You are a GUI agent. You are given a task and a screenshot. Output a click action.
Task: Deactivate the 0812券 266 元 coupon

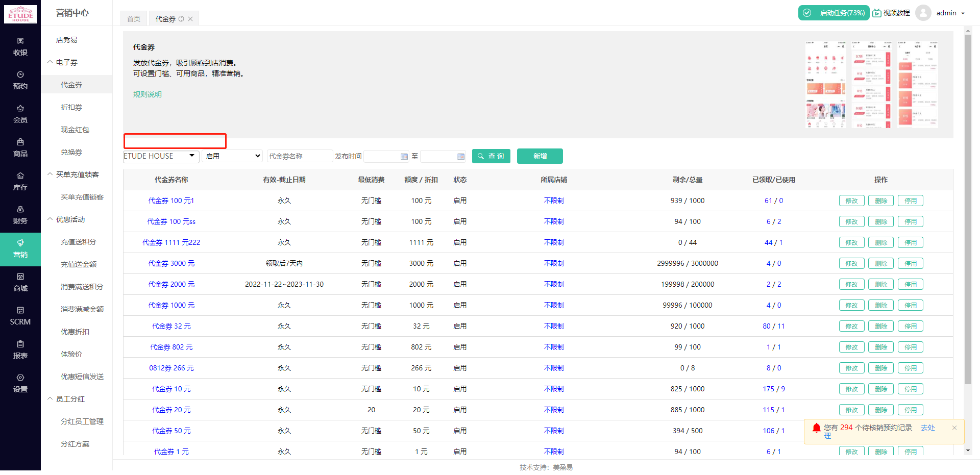tap(910, 367)
